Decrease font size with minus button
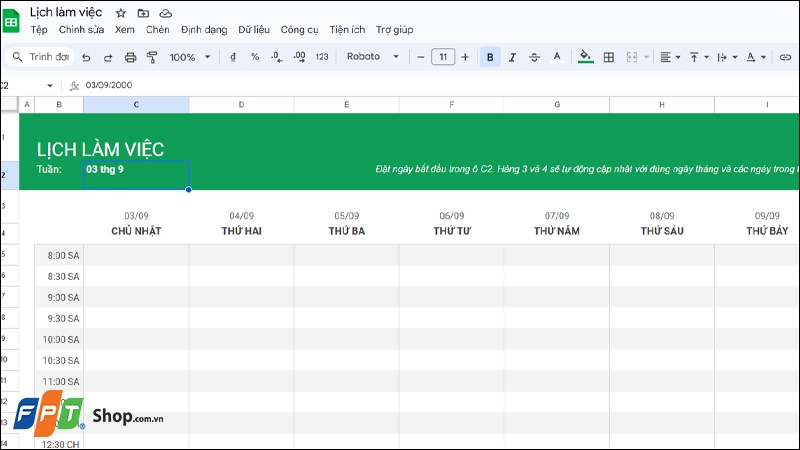800x450 pixels. 420,57
